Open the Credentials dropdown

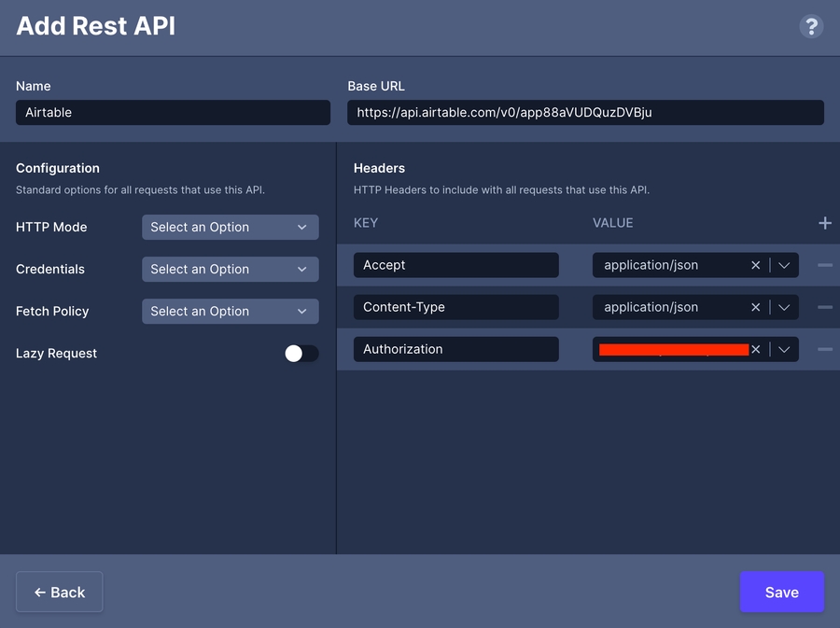[230, 269]
